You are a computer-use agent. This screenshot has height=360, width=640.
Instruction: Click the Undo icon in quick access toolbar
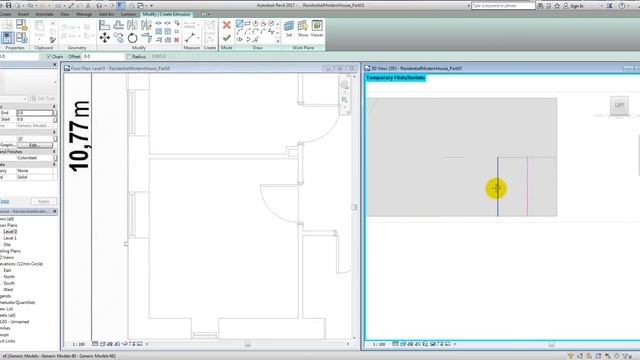(30, 6)
